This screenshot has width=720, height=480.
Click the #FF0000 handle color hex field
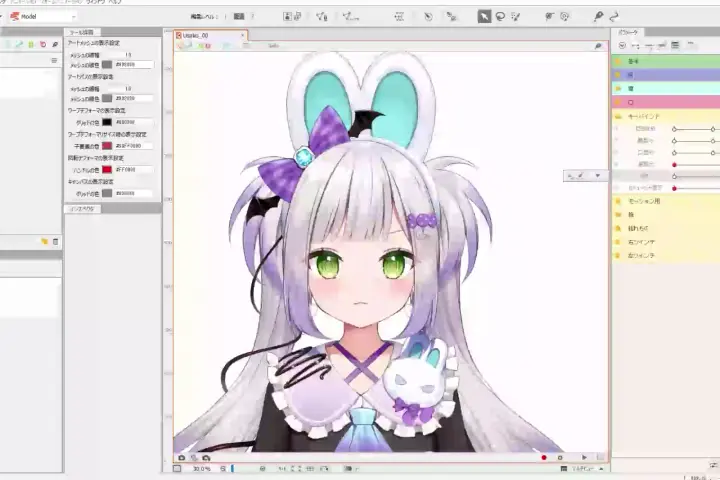coord(134,169)
